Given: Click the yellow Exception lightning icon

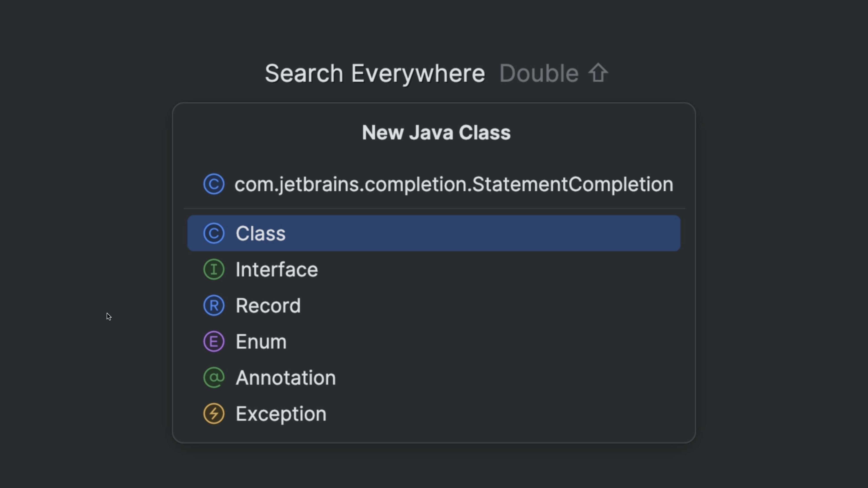Looking at the screenshot, I should pos(214,413).
